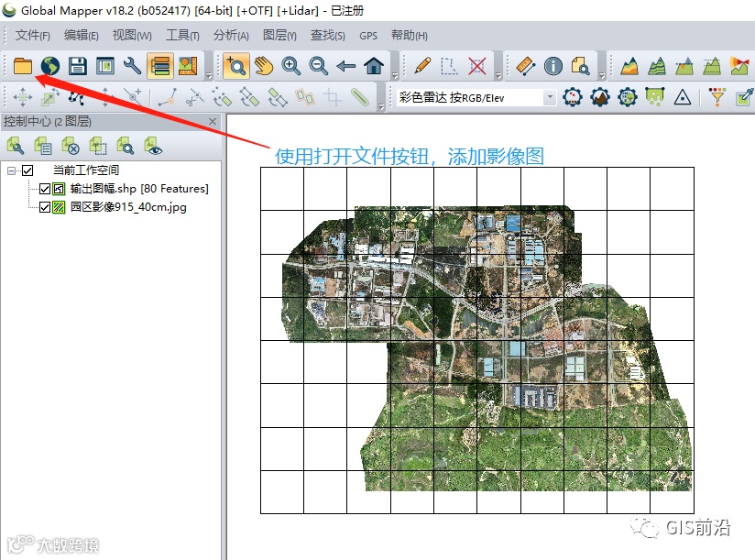This screenshot has width=755, height=560.
Task: Select the pencil Digitizer tool
Action: point(422,66)
